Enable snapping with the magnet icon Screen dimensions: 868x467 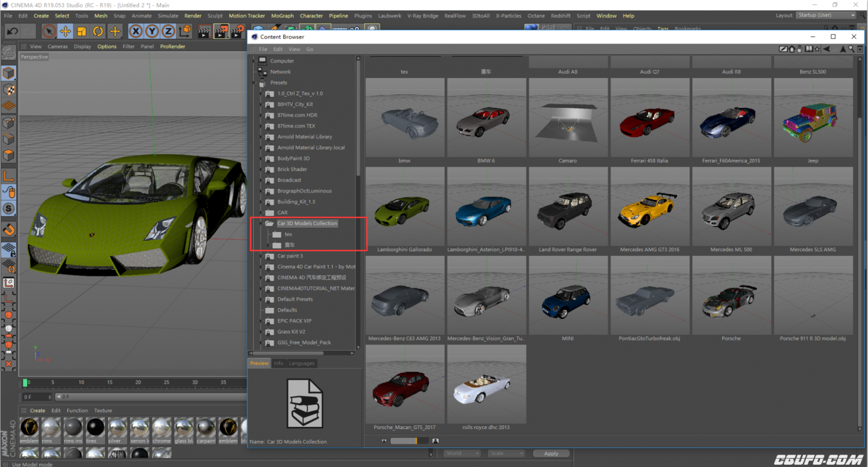pos(8,230)
